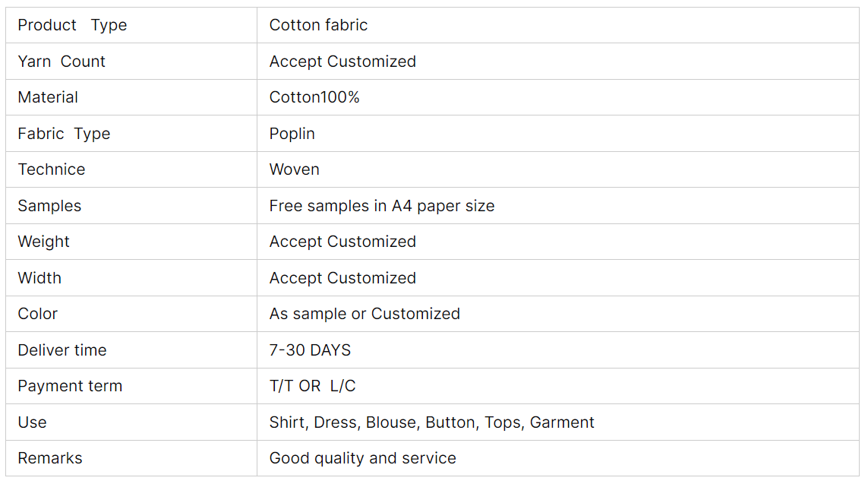Click the "Poplin" value cell
The image size is (868, 484).
292,134
